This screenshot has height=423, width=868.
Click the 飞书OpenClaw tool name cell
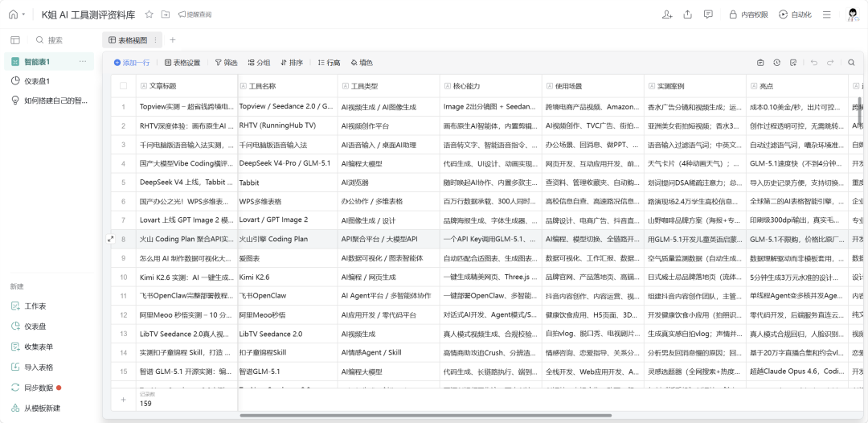(x=287, y=296)
